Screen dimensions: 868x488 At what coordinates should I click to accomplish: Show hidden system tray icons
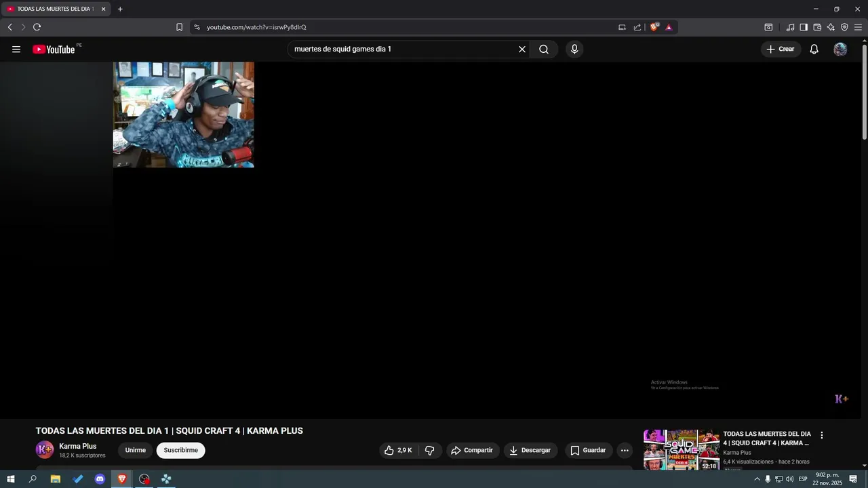point(757,479)
